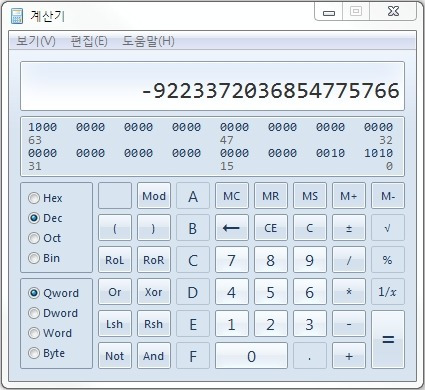Click the plus button
Viewport: 425px width, 390px height.
coord(349,356)
